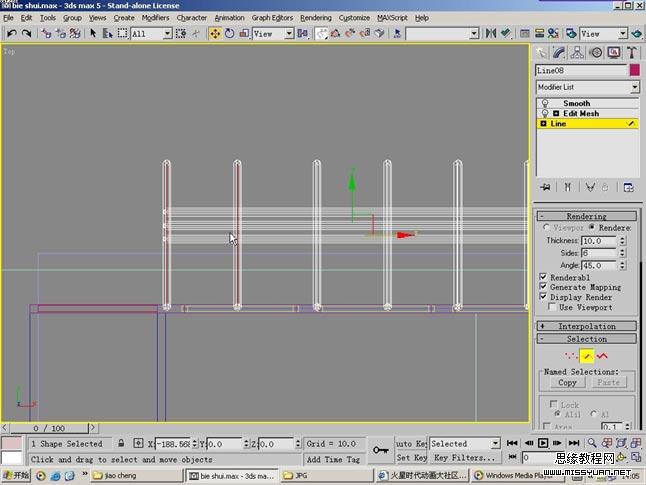Open the Customize menu
The image size is (646, 485).
(x=354, y=18)
